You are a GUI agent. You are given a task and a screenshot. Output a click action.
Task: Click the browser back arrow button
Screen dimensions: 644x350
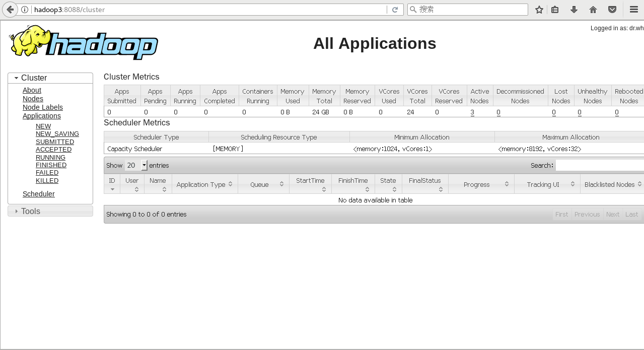[10, 10]
